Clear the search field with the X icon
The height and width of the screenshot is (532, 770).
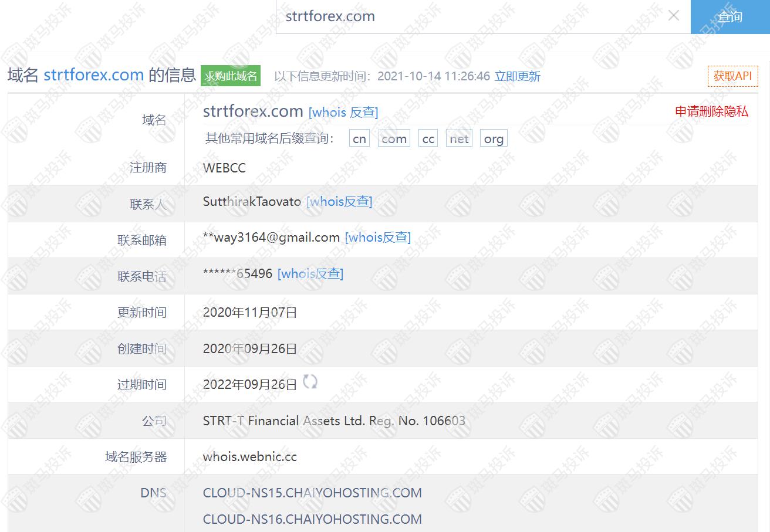point(674,16)
